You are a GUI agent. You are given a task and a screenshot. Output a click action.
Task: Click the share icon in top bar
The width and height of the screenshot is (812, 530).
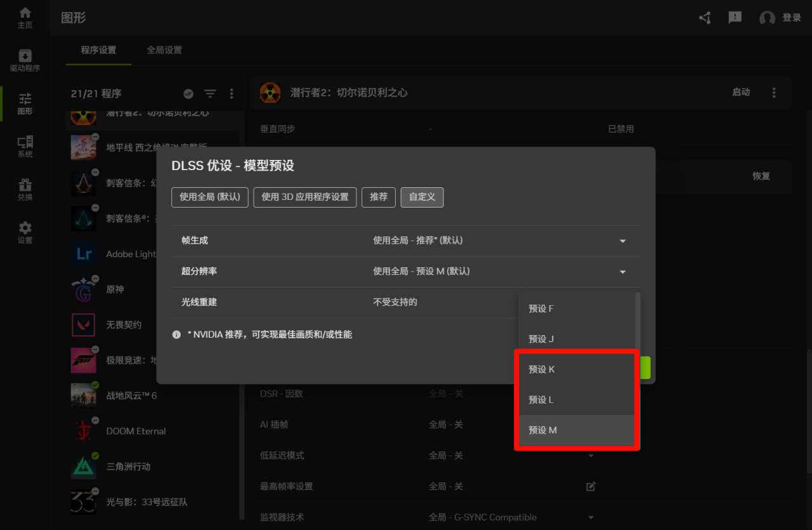pos(705,18)
